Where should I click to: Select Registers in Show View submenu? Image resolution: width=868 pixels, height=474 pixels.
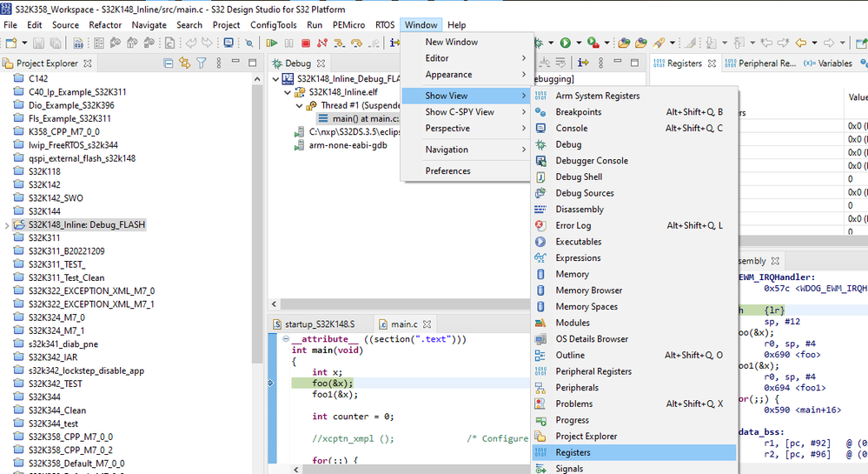(x=634, y=452)
